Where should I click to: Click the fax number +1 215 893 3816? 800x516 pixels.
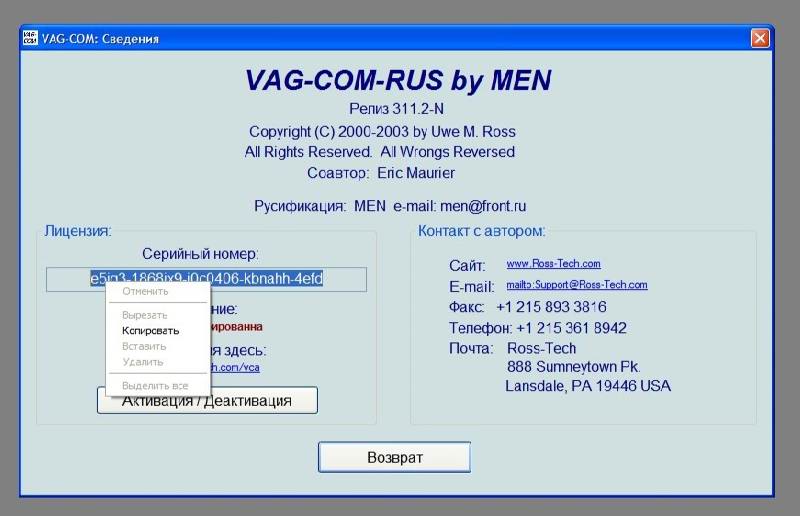click(551, 307)
